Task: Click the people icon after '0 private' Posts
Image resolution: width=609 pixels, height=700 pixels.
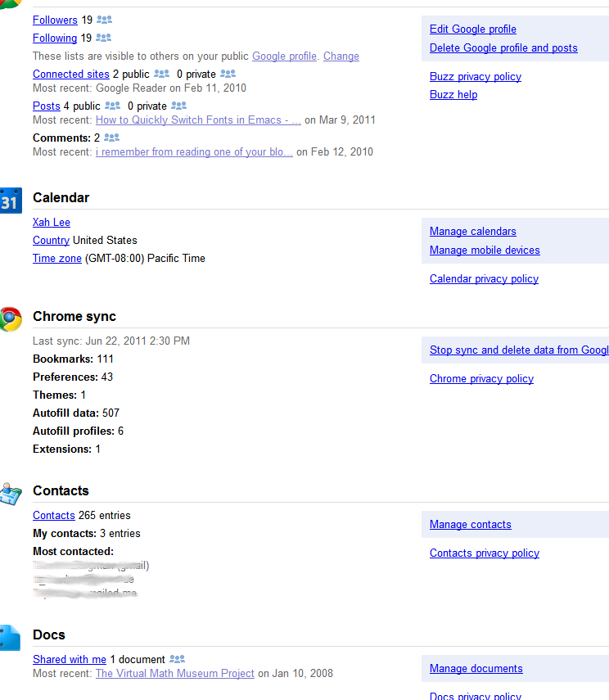Action: pos(178,106)
